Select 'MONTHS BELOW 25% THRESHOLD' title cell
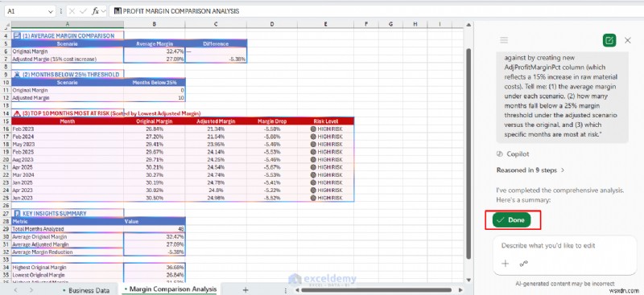This screenshot has height=295, width=644. point(68,74)
